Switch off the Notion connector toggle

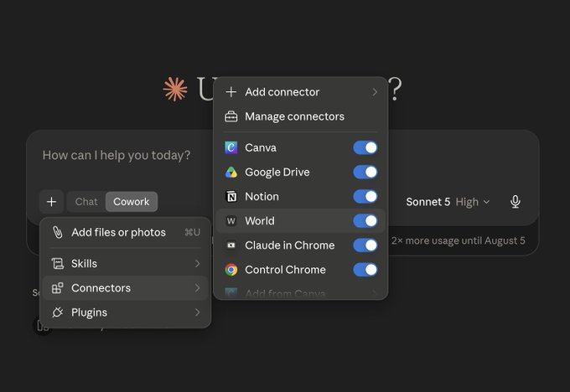tap(365, 197)
